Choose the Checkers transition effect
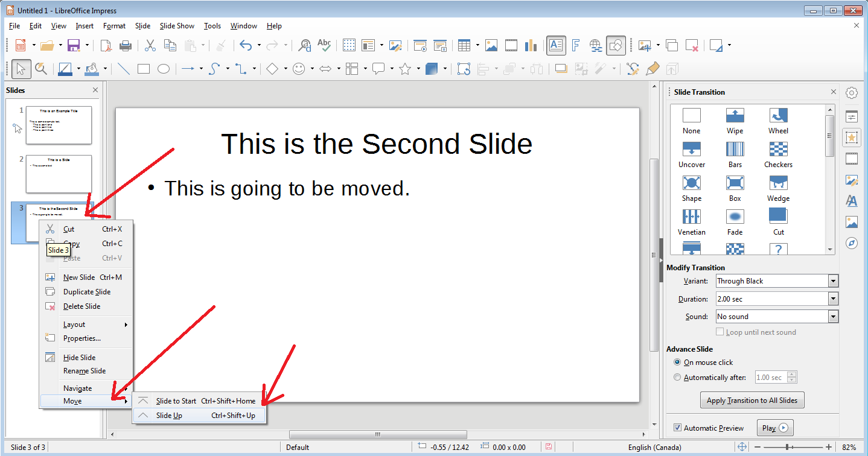The height and width of the screenshot is (456, 868). (778, 154)
